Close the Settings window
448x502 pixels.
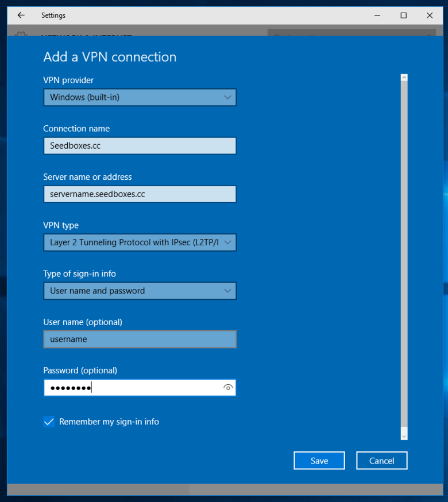pos(430,16)
